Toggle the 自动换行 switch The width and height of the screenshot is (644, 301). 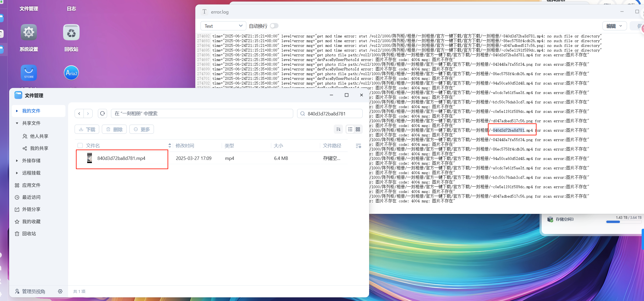(274, 26)
